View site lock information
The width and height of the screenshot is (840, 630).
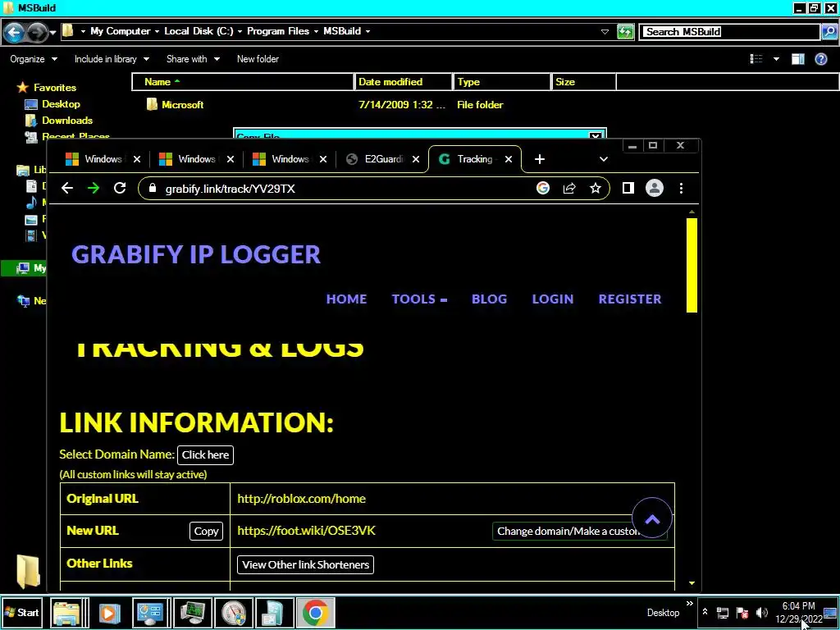click(x=153, y=188)
